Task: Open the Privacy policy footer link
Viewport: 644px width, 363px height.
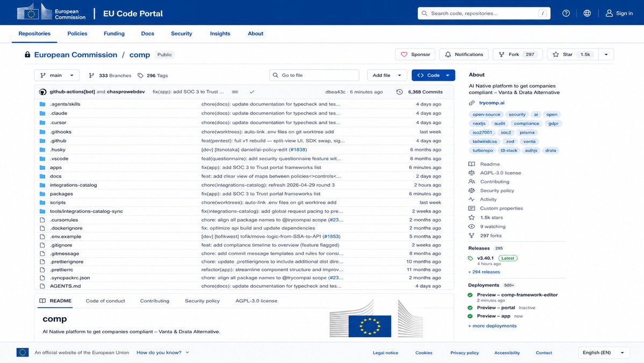Action: 465,353
